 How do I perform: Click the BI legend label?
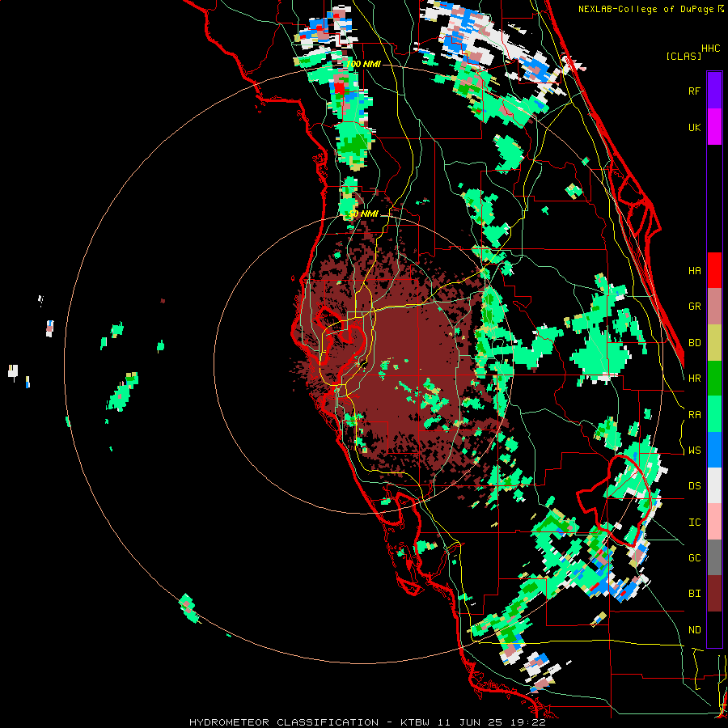[x=694, y=594]
